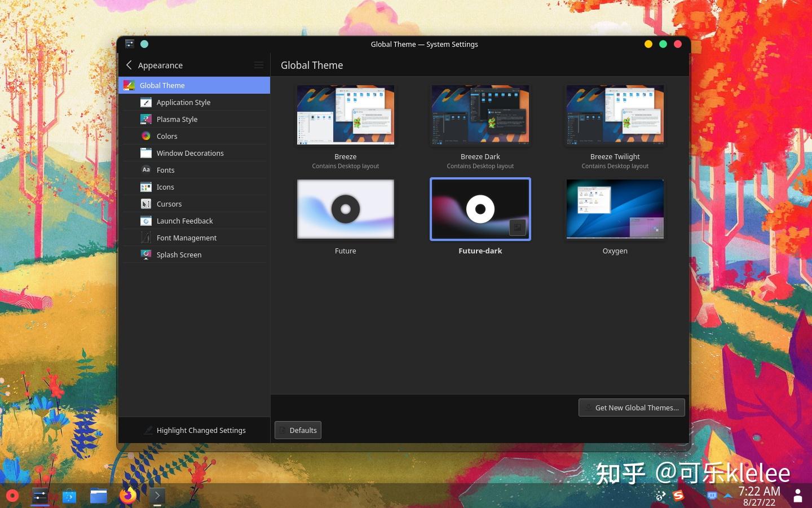Screen dimensions: 812x508
Task: Open the Cursors settings icon
Action: click(146, 204)
